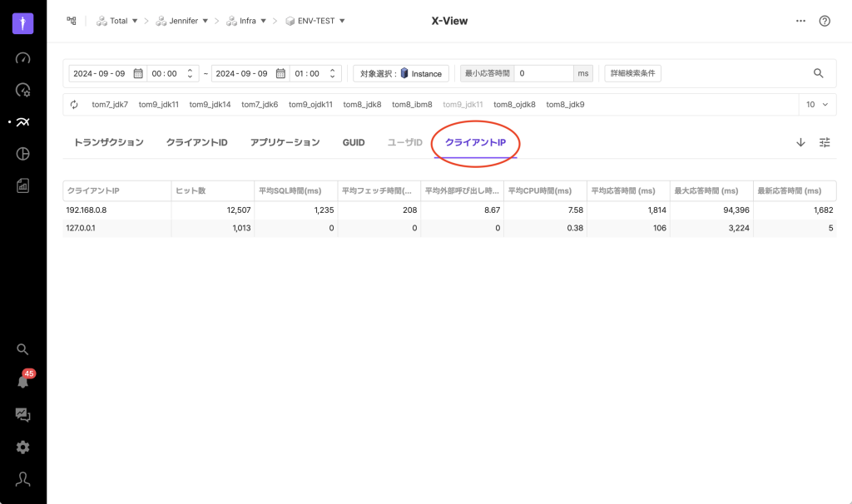Click the 詳細検索条件 button
The width and height of the screenshot is (852, 504).
(632, 73)
